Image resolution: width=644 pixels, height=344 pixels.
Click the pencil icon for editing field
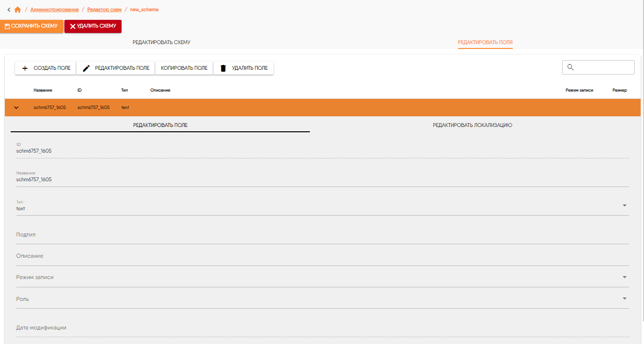click(x=87, y=68)
